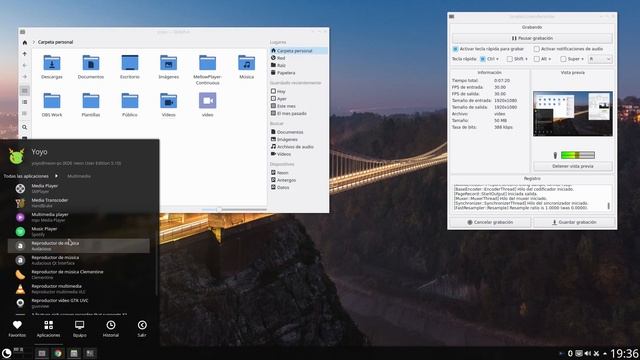
Task: Open the Descargas folder in Dolphin
Action: click(52, 63)
